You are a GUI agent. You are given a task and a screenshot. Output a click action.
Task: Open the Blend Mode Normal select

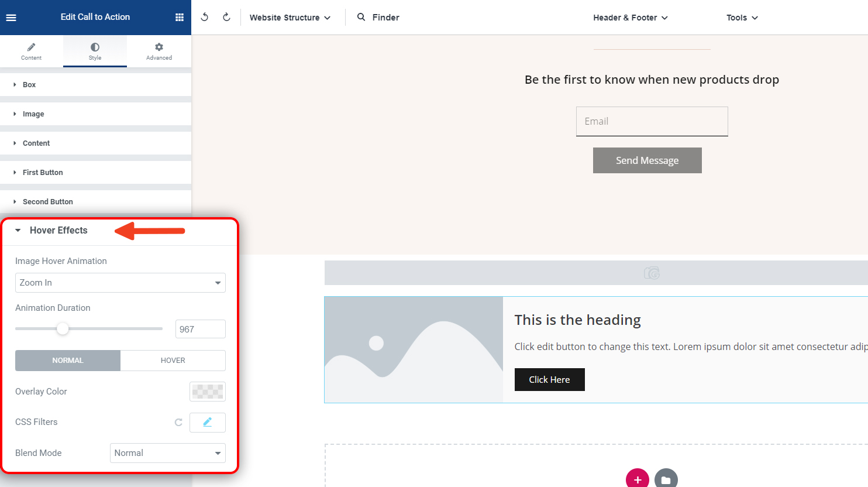tap(168, 453)
